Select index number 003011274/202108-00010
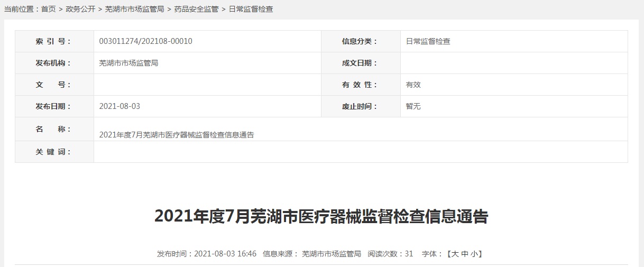The height and width of the screenshot is (267, 644). coord(146,41)
